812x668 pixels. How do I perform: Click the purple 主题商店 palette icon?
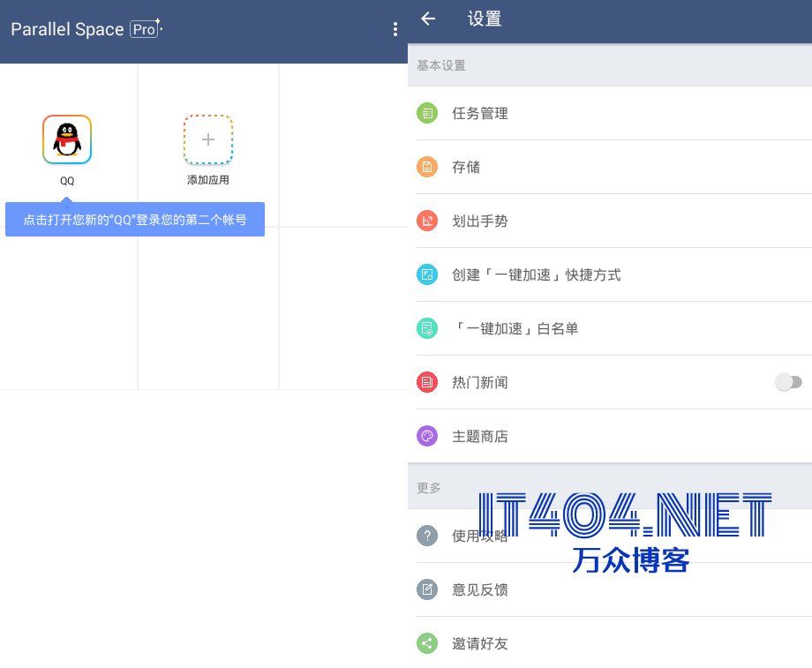click(427, 436)
